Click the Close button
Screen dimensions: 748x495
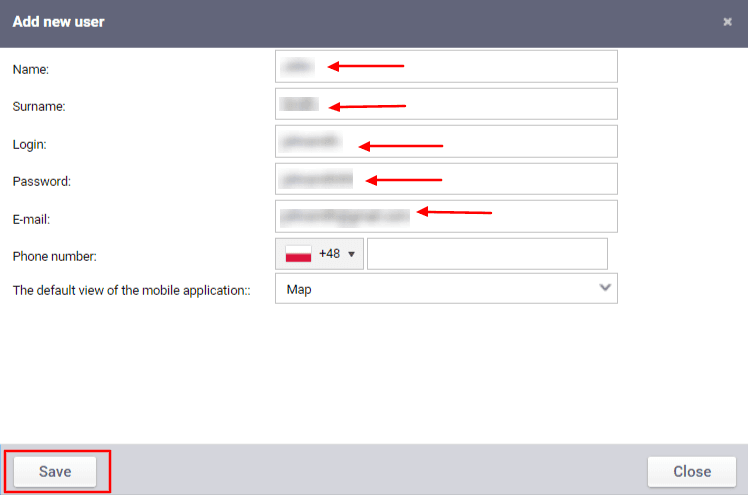tap(692, 472)
